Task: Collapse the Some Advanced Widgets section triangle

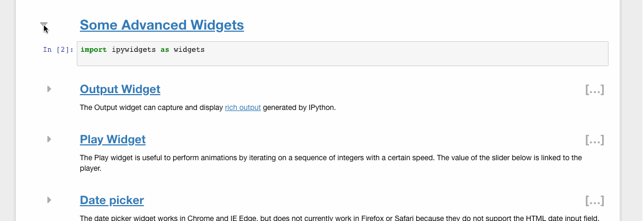Action: (44, 25)
